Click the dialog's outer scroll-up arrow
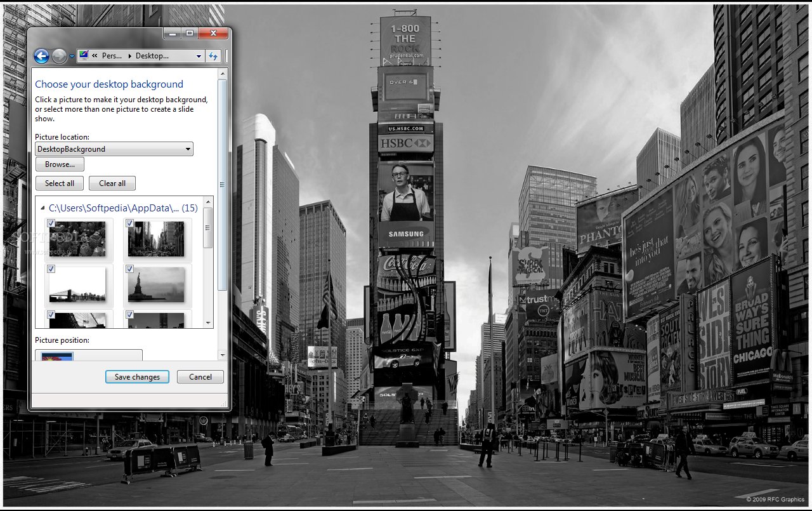 (223, 74)
